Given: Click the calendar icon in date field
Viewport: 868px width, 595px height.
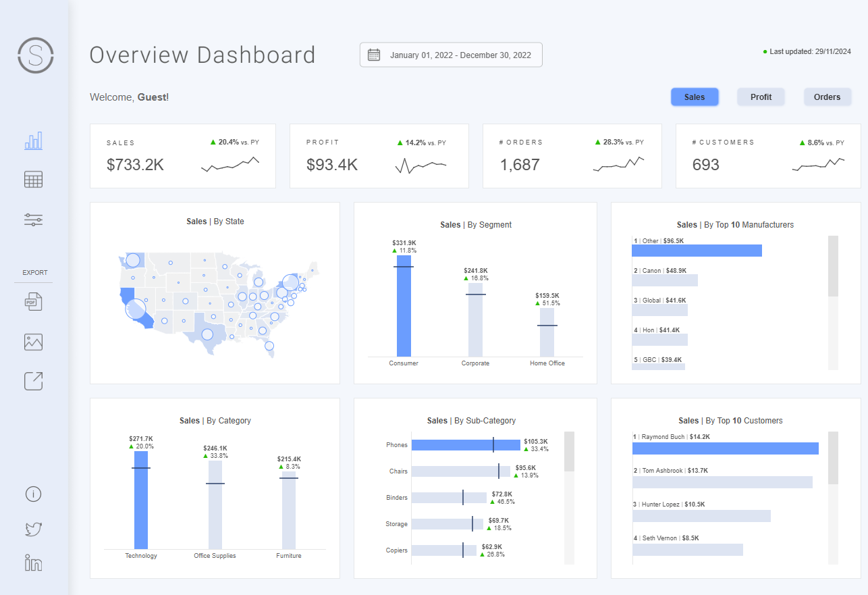Looking at the screenshot, I should 374,55.
